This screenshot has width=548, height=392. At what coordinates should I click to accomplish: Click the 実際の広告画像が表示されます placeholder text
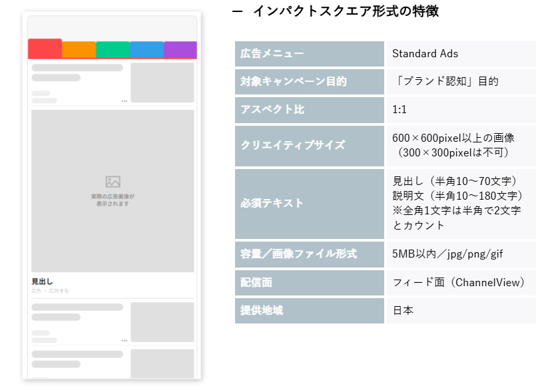[x=113, y=200]
